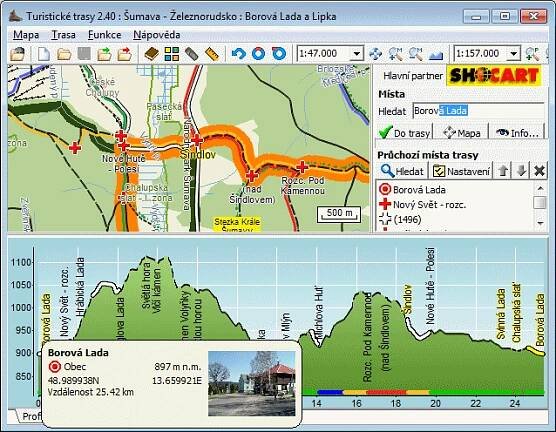The image size is (556, 432).
Task: Click the brown guidebook icon
Action: click(152, 54)
